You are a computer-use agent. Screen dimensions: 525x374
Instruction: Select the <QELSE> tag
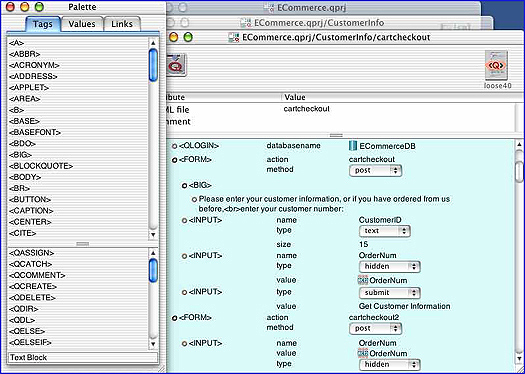click(27, 331)
